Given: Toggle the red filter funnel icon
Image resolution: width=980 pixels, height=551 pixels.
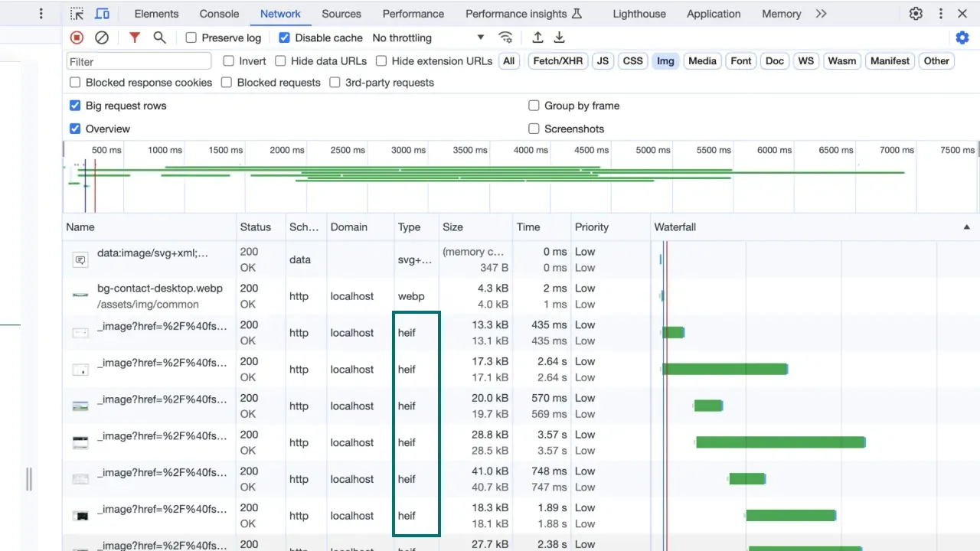Looking at the screenshot, I should 135,37.
